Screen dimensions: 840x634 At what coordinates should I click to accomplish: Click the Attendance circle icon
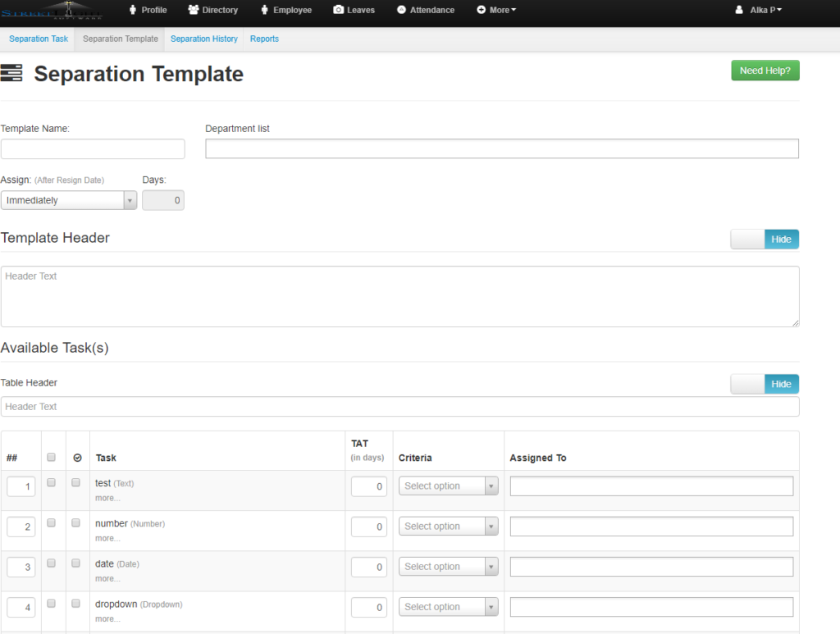click(x=399, y=10)
